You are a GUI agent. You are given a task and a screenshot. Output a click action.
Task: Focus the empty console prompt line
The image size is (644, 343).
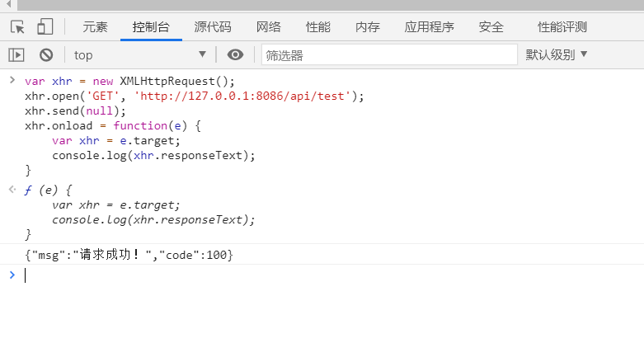point(247,275)
